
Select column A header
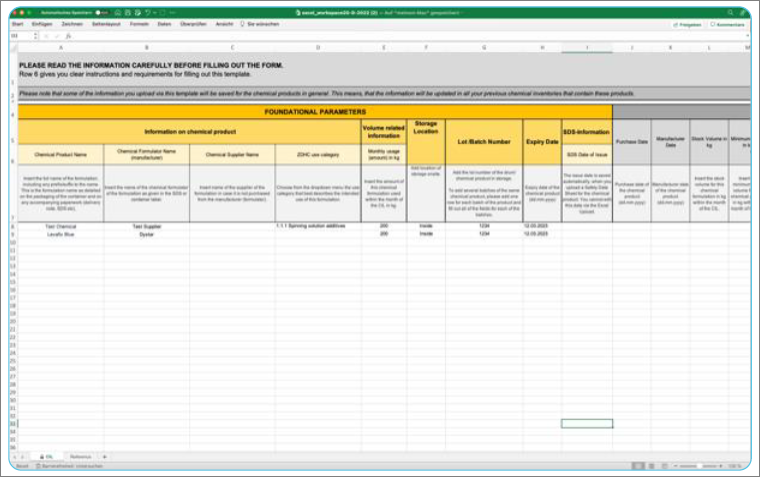(61, 48)
